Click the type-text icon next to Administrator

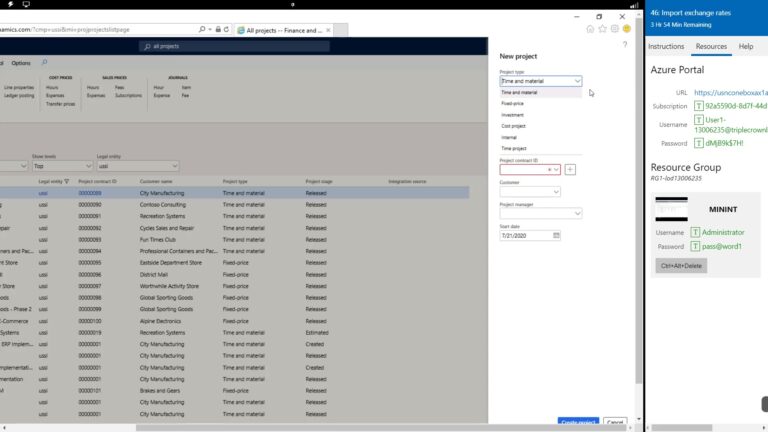pos(695,232)
